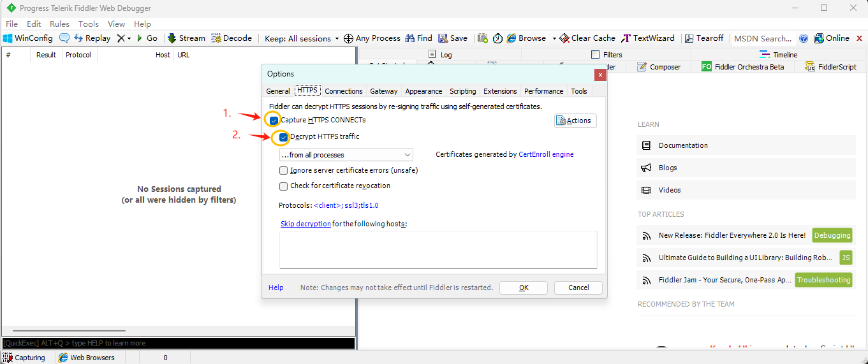This screenshot has height=364, width=868.
Task: Open the Blogs link under Learn
Action: (x=746, y=168)
